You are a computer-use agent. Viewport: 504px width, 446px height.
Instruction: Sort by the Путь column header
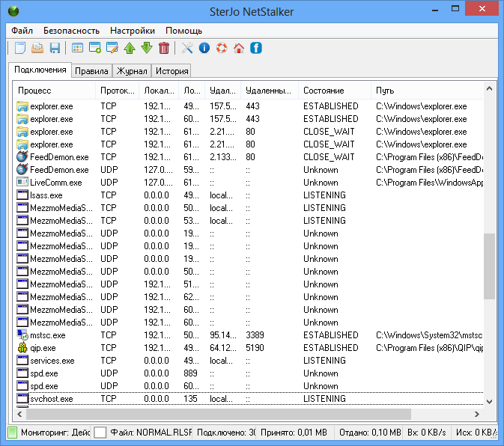point(427,91)
